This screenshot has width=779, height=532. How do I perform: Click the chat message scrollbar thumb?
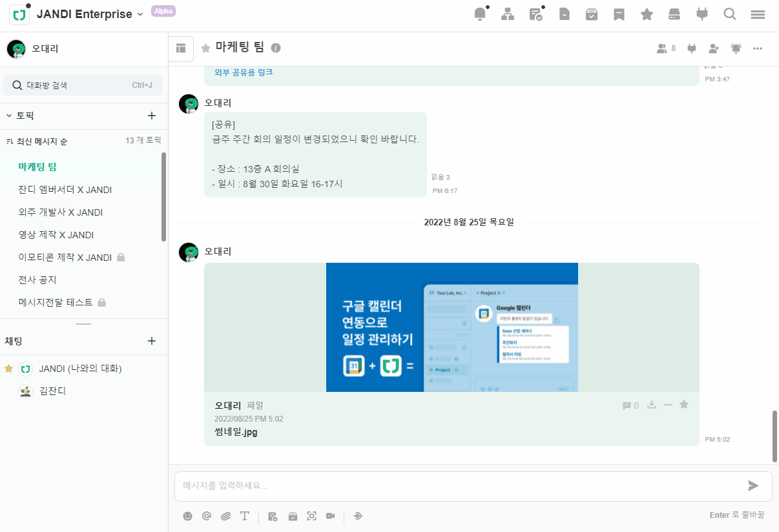pyautogui.click(x=774, y=436)
